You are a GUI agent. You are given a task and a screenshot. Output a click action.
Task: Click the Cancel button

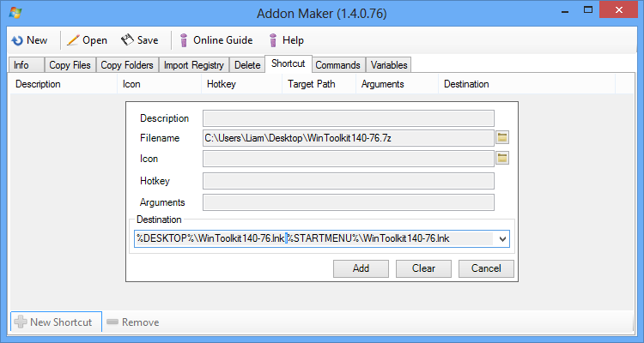point(486,268)
